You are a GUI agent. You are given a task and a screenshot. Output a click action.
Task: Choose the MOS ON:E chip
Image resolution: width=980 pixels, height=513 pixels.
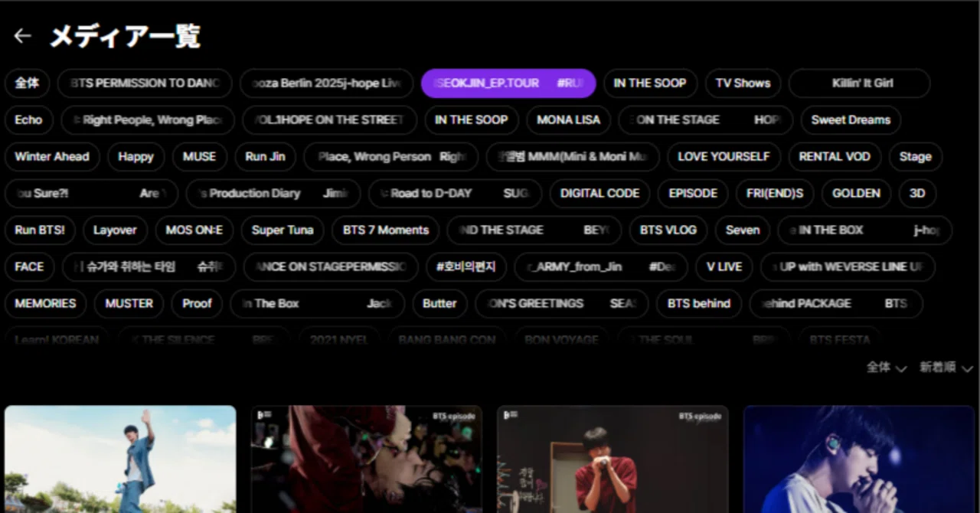coord(194,230)
